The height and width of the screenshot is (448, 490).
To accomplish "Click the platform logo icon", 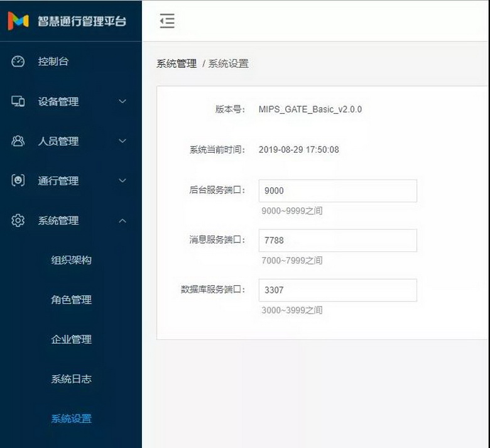I will pyautogui.click(x=18, y=21).
